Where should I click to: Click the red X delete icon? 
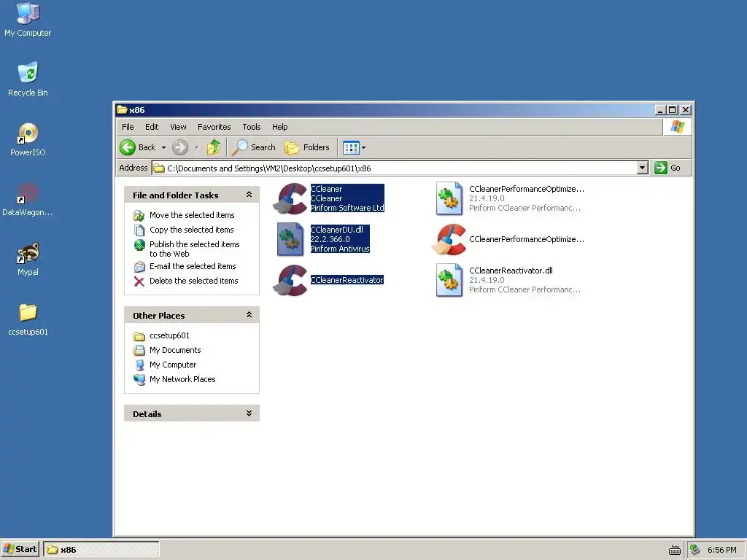point(139,281)
